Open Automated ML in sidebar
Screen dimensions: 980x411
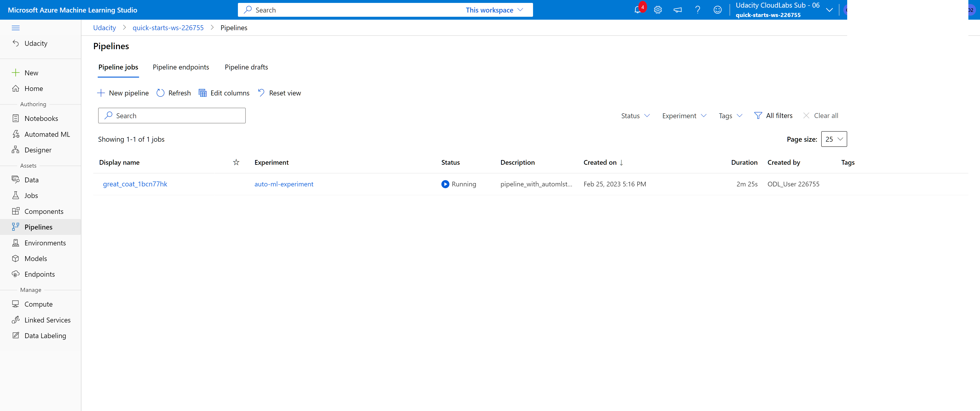[x=47, y=134]
